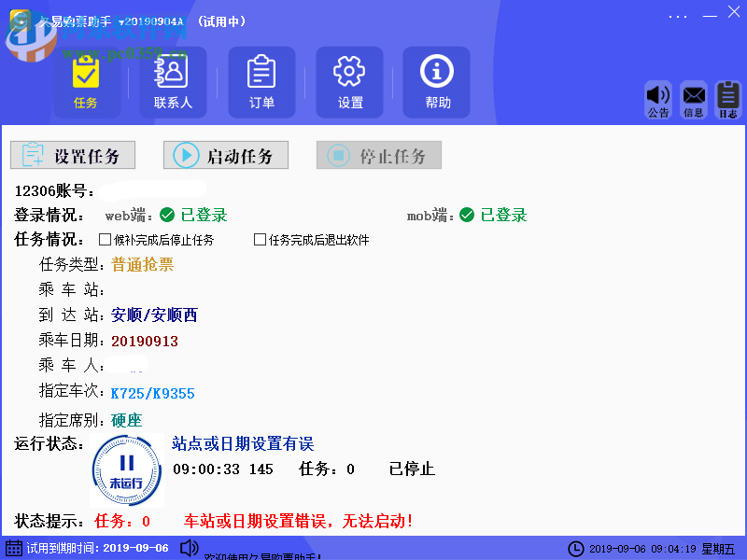Click the 停止任务 stop button
This screenshot has width=747, height=560.
[379, 155]
